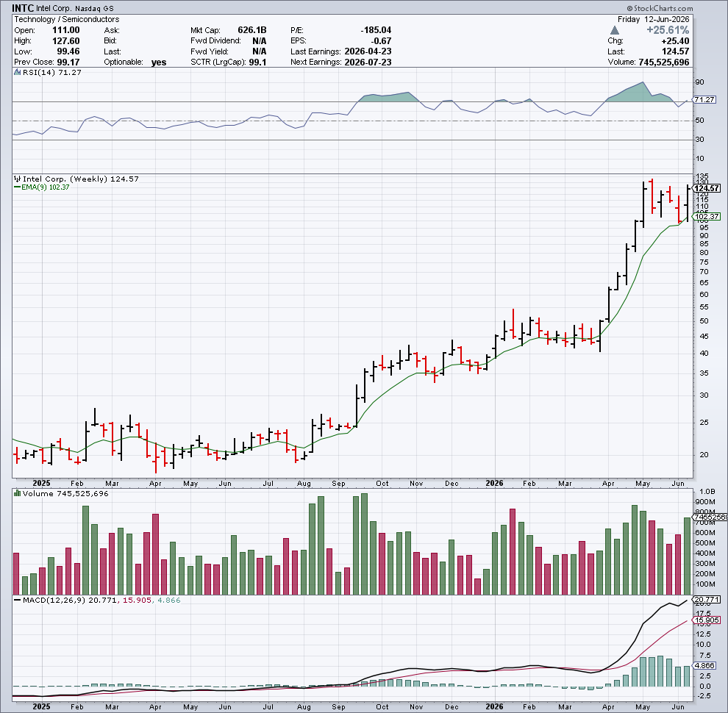Click the 'Intel Corp. (Weekly) 124.57' chart title

tap(81, 179)
